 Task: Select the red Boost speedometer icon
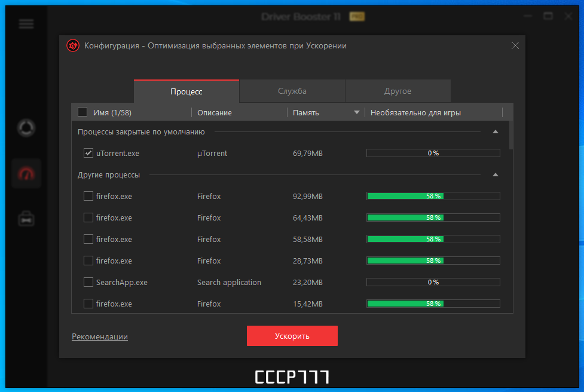(26, 173)
